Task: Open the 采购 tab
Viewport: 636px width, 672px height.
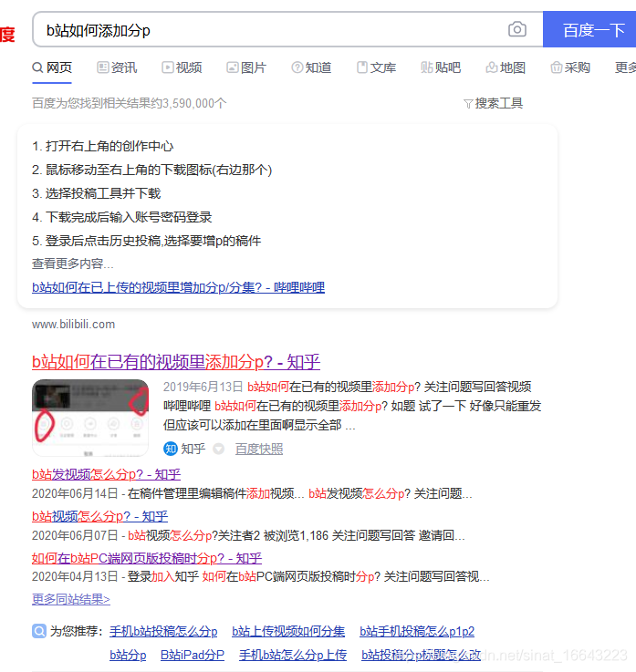Action: click(x=570, y=67)
